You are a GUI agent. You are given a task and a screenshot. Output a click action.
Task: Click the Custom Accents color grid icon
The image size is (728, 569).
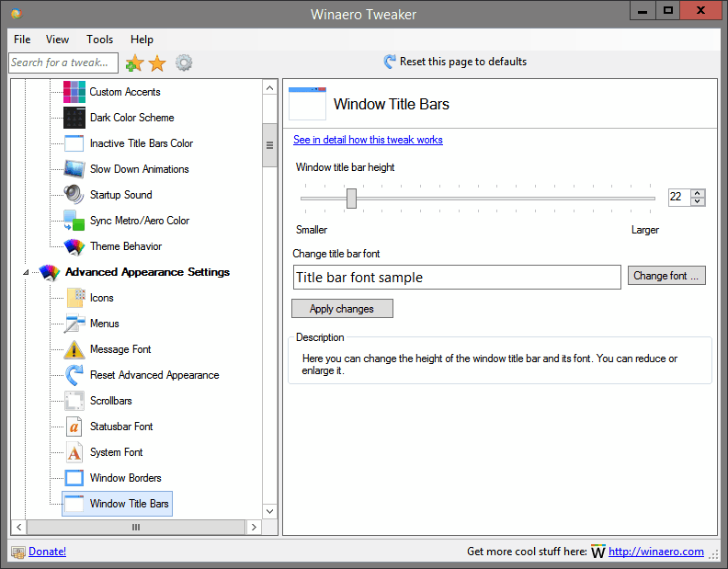[x=74, y=92]
